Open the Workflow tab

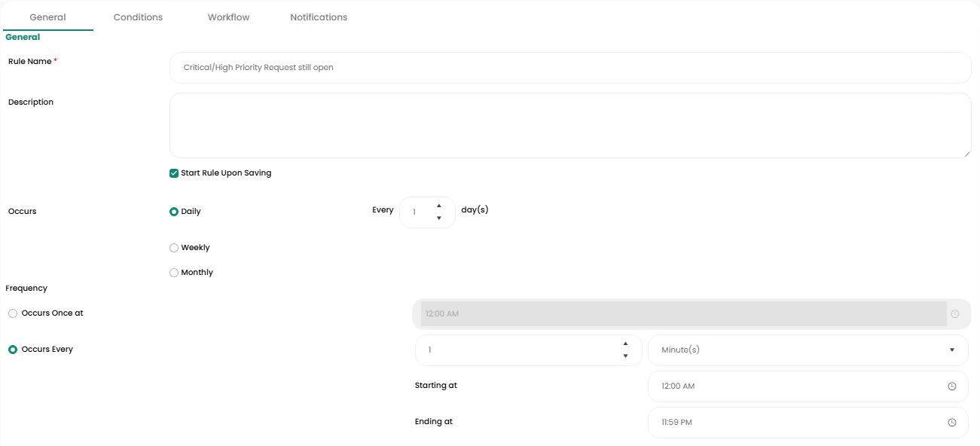pyautogui.click(x=228, y=17)
